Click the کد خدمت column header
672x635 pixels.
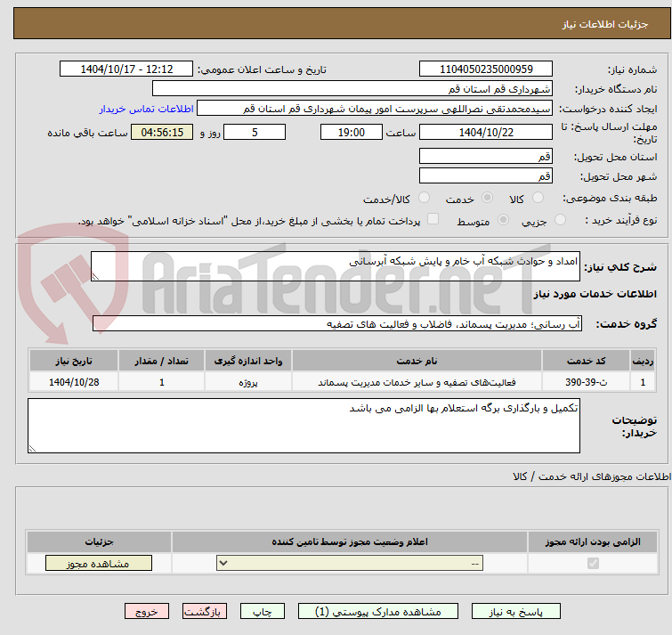pos(586,361)
